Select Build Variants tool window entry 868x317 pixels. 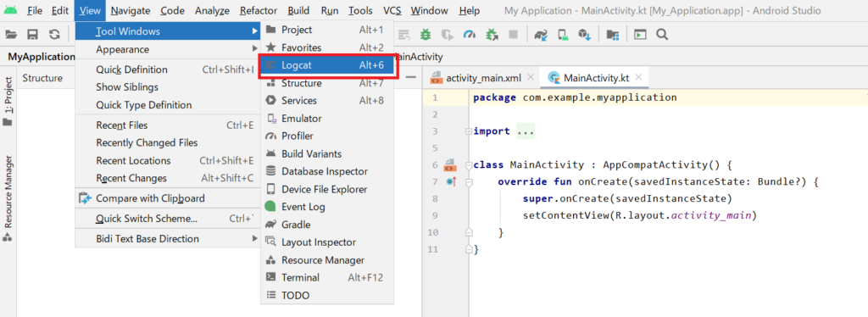[x=328, y=153]
